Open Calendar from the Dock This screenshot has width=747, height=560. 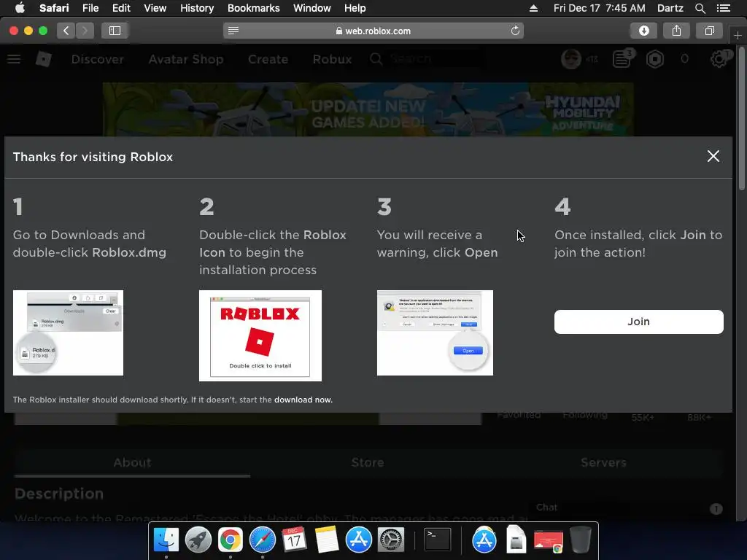click(x=294, y=540)
